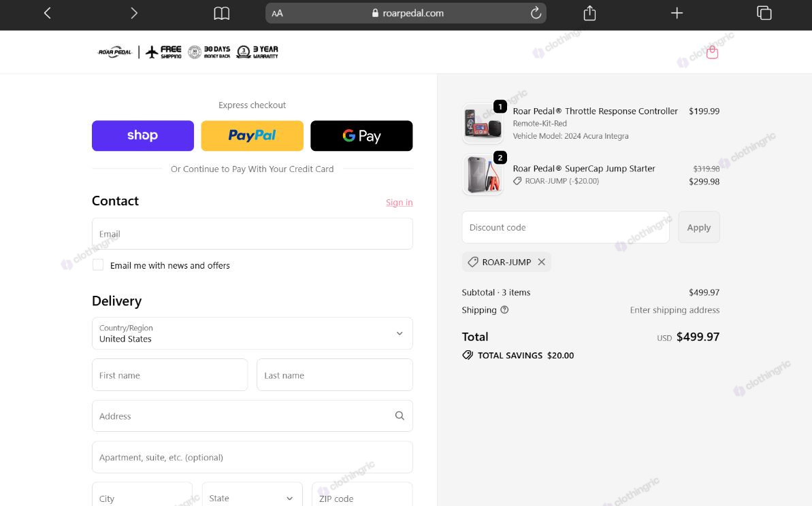Open the bookmarks book icon
This screenshot has width=812, height=506.
point(222,13)
